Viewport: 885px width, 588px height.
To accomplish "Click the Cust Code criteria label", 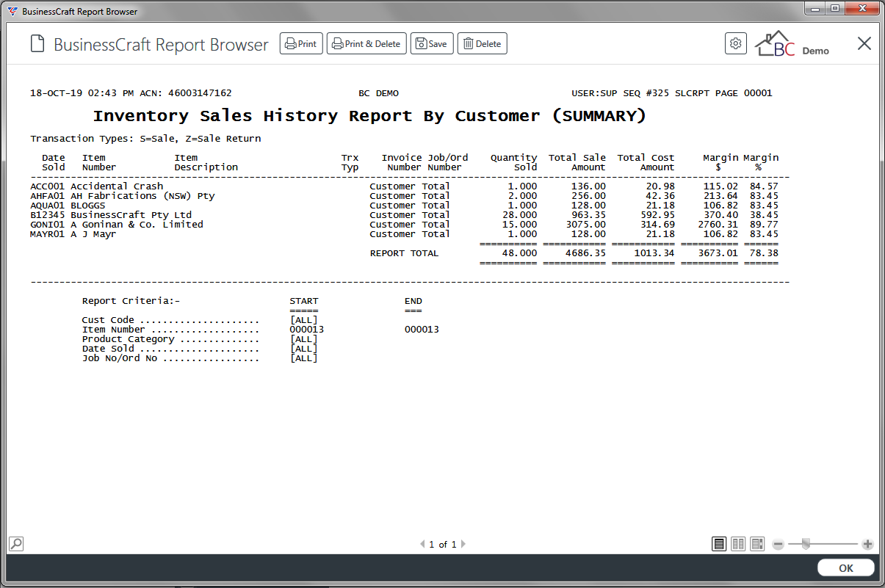I will point(108,320).
